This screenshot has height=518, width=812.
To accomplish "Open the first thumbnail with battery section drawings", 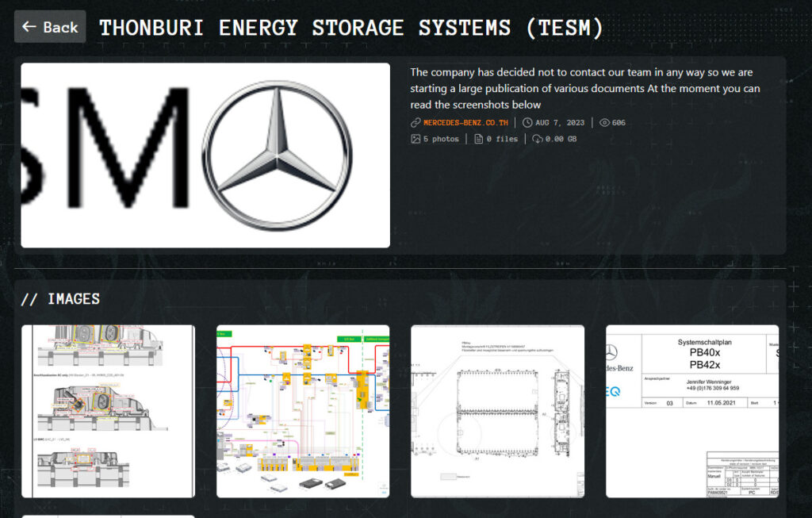I will (108, 411).
